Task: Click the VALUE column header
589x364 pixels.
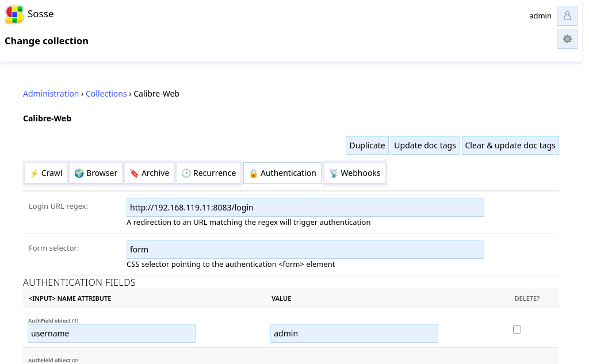Action: pos(281,298)
